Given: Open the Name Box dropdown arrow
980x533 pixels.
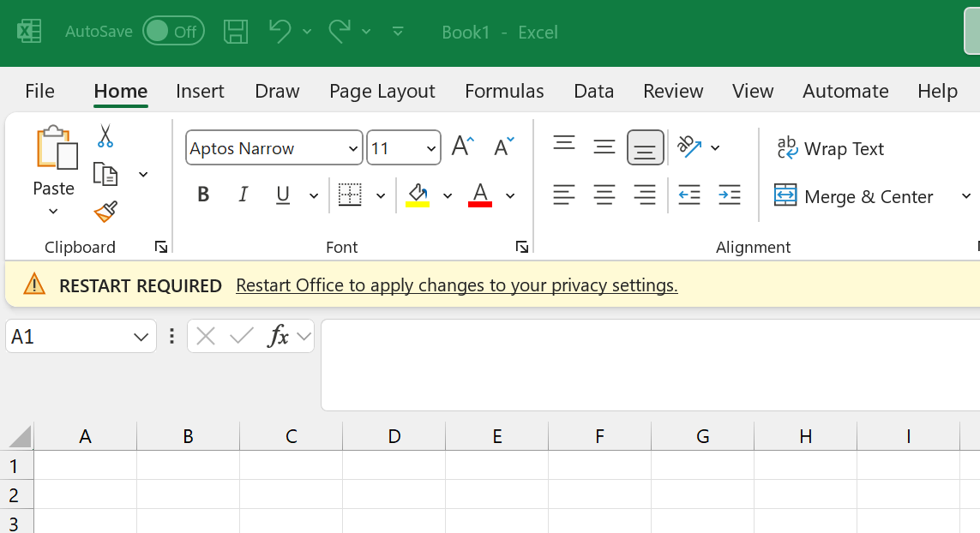Looking at the screenshot, I should pos(141,338).
